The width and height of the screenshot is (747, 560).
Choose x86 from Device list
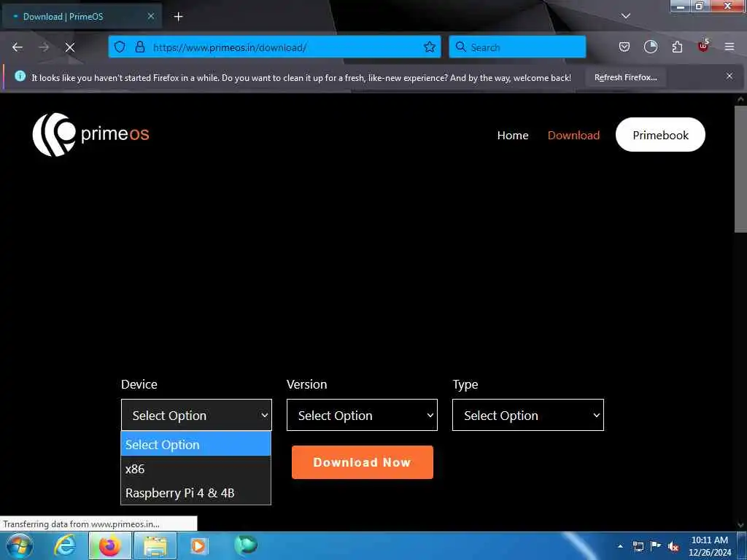(196, 469)
